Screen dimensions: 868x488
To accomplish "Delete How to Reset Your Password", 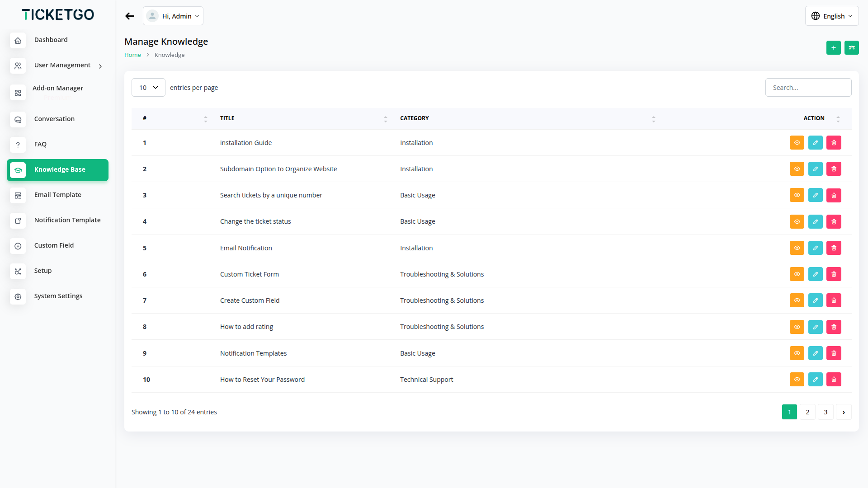I will (x=834, y=380).
